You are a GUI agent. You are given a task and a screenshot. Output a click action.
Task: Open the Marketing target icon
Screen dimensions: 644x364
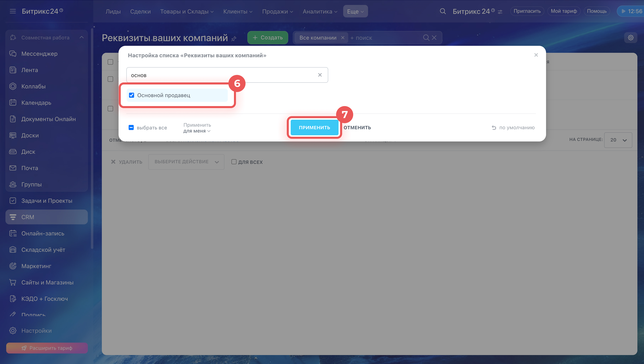[x=13, y=266]
